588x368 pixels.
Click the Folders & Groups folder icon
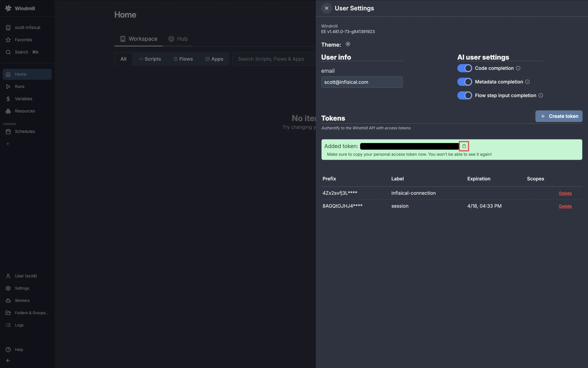click(8, 313)
